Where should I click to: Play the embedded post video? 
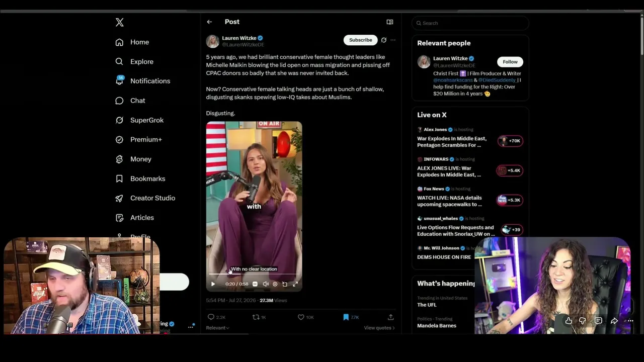tap(213, 284)
